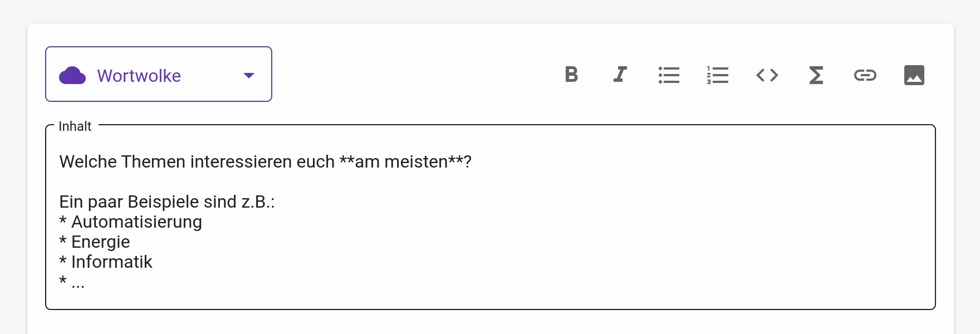Image resolution: width=980 pixels, height=334 pixels.
Task: Insert a code block
Action: pos(767,75)
